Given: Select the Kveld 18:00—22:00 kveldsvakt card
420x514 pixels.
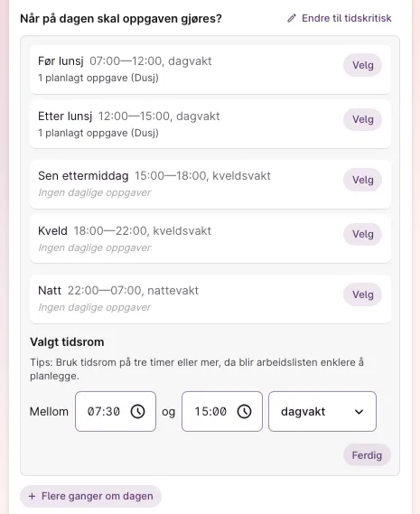Looking at the screenshot, I should tap(210, 238).
